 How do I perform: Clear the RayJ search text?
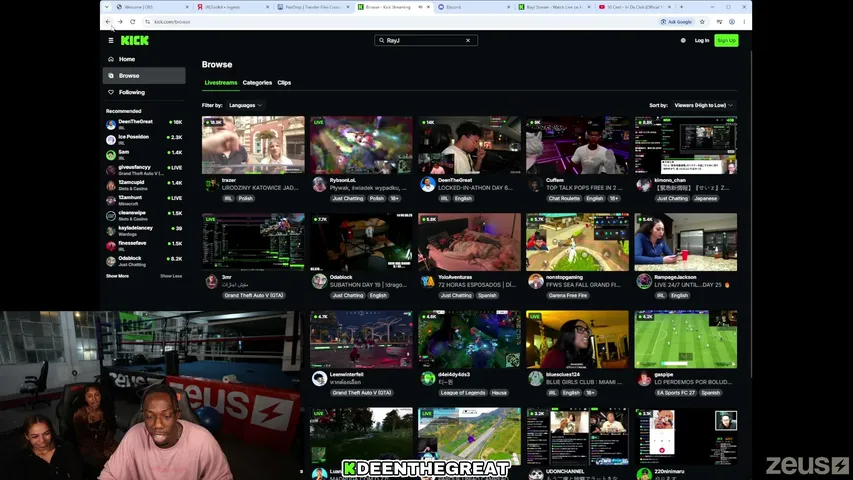[x=468, y=40]
